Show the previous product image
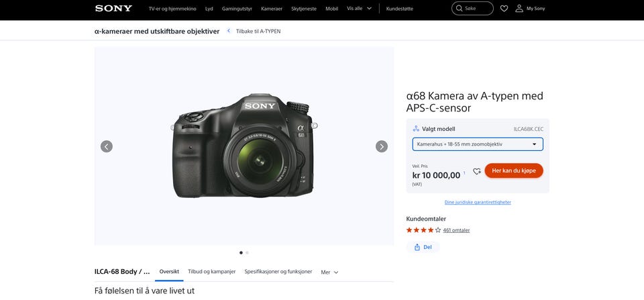 (x=107, y=146)
